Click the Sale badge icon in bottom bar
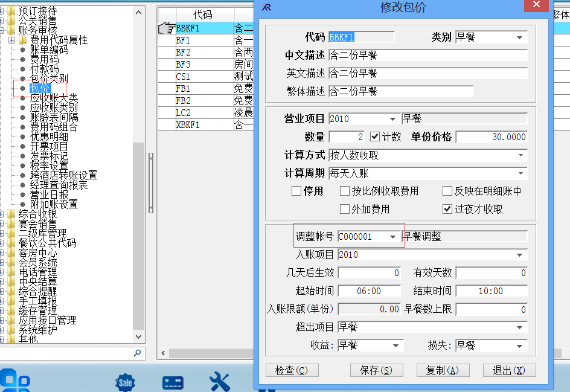570x392 pixels. (126, 382)
